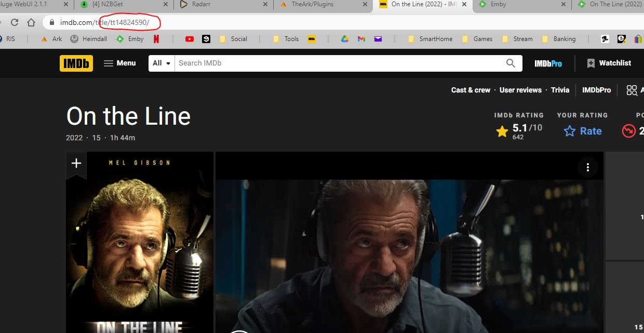Expand the SmartHome bookmarks folder
Viewport: 644px width, 333px height.
pos(430,39)
